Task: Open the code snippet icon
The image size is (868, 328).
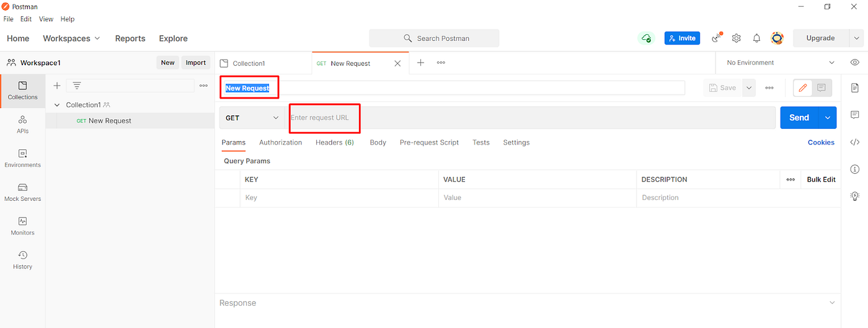Action: pos(855,142)
